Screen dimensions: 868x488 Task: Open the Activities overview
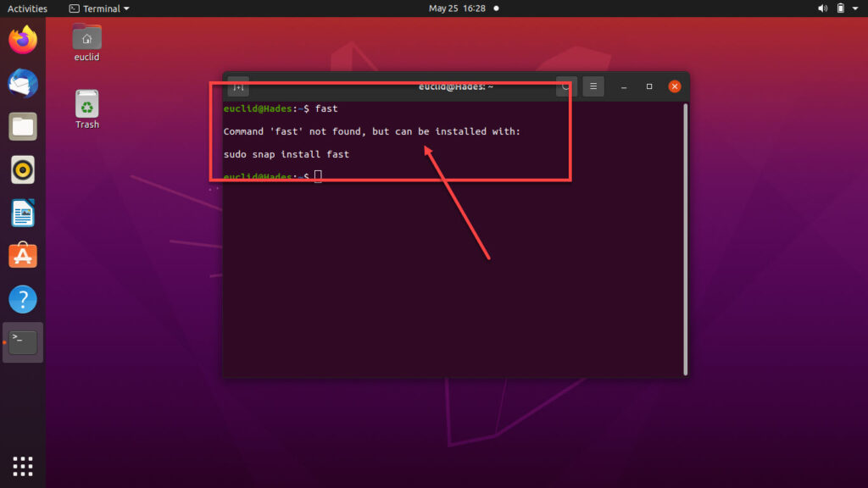pos(27,8)
